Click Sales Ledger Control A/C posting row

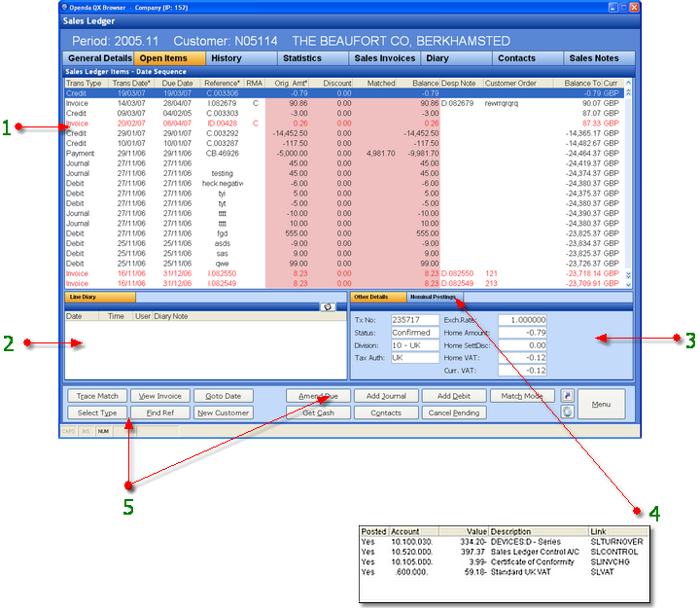(504, 552)
